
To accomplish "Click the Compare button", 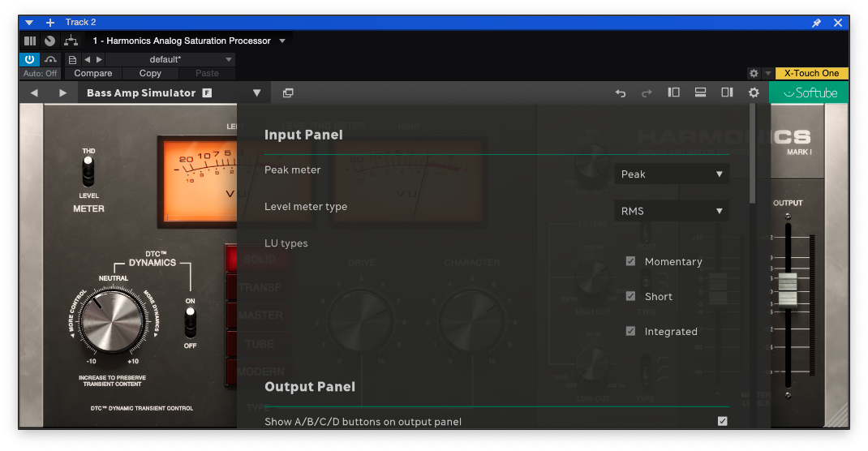I will pyautogui.click(x=93, y=73).
